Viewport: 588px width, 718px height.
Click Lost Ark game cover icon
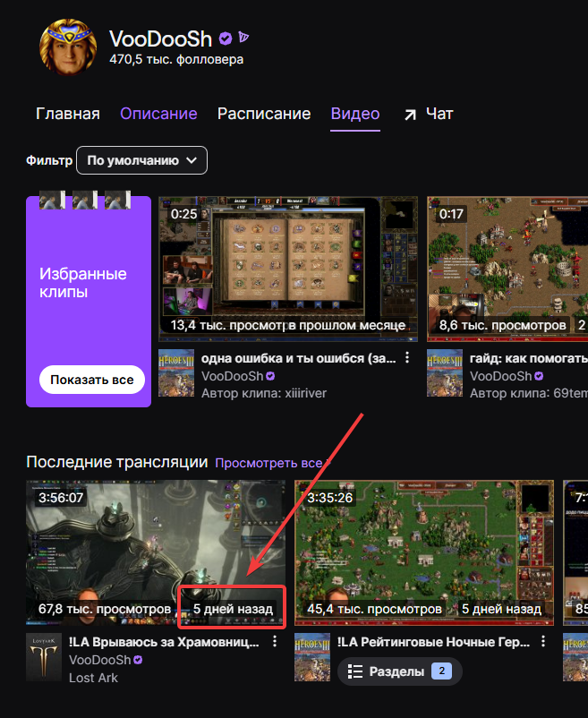click(x=44, y=657)
